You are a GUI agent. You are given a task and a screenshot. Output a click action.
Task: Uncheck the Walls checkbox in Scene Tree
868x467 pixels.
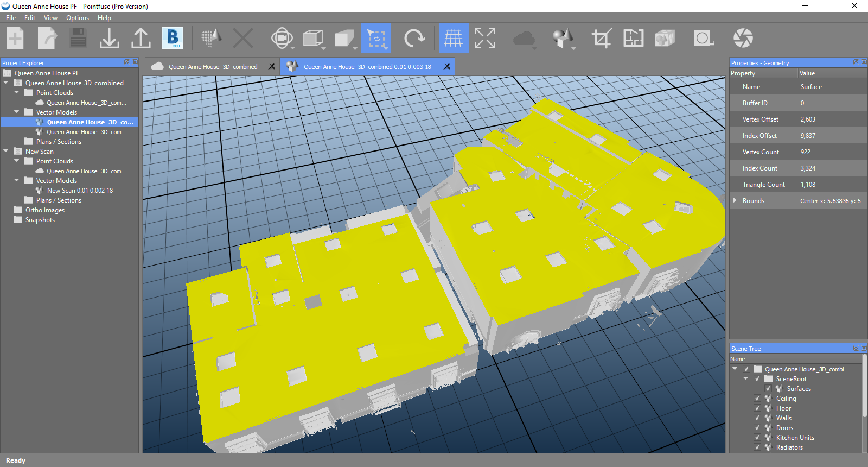tap(757, 418)
